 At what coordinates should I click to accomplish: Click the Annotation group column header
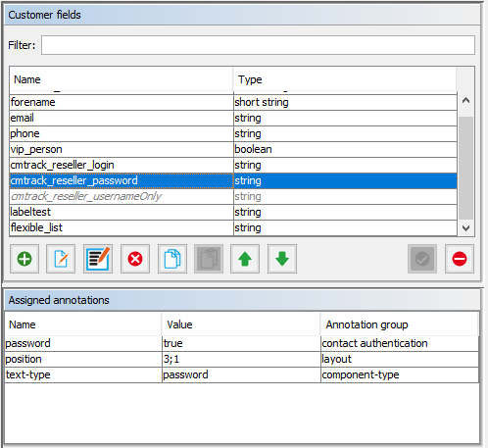point(399,324)
